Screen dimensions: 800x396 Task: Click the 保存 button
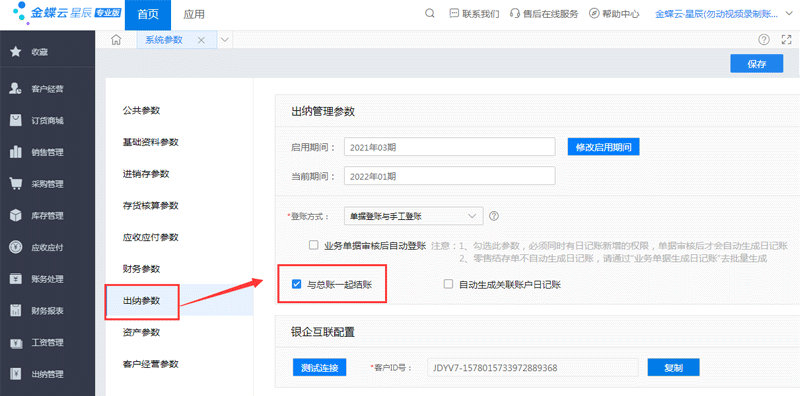757,64
